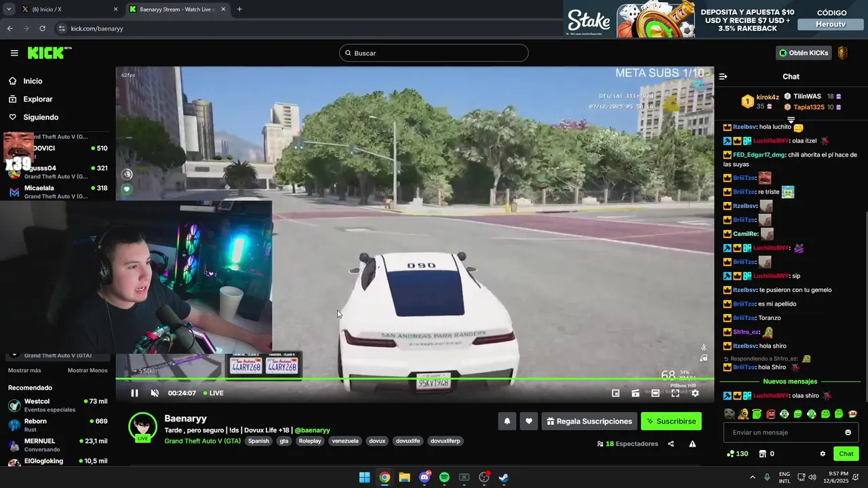
Task: Select the Roleplay tag
Action: point(310,441)
